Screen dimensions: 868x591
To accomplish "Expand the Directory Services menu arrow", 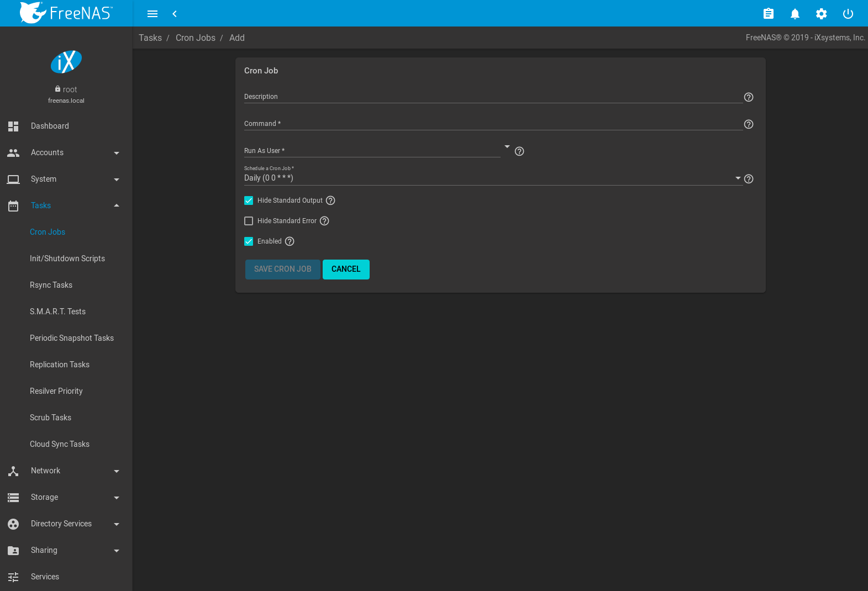I will (x=117, y=524).
